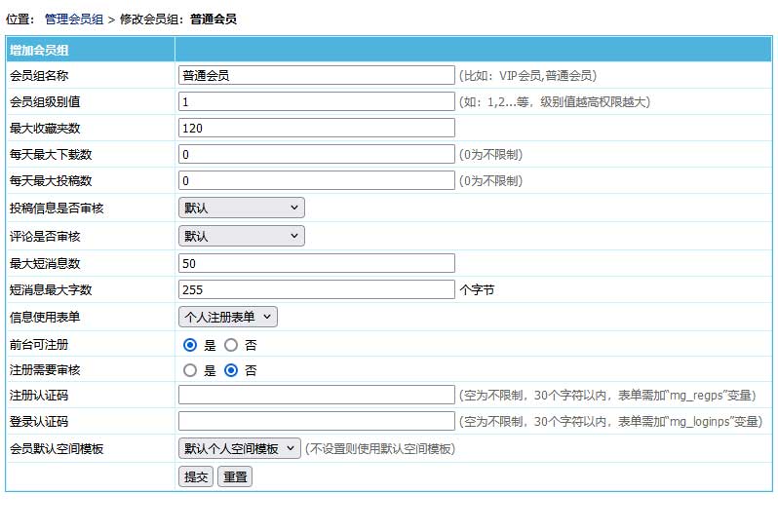The height and width of the screenshot is (532, 778).
Task: Choose 否 for 注册需要审核
Action: pos(231,370)
